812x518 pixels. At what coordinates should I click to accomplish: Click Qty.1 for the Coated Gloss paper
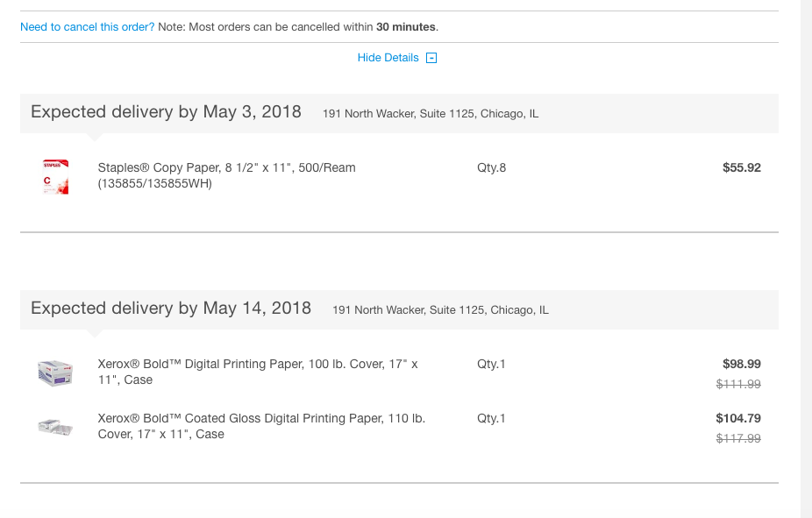pos(491,418)
